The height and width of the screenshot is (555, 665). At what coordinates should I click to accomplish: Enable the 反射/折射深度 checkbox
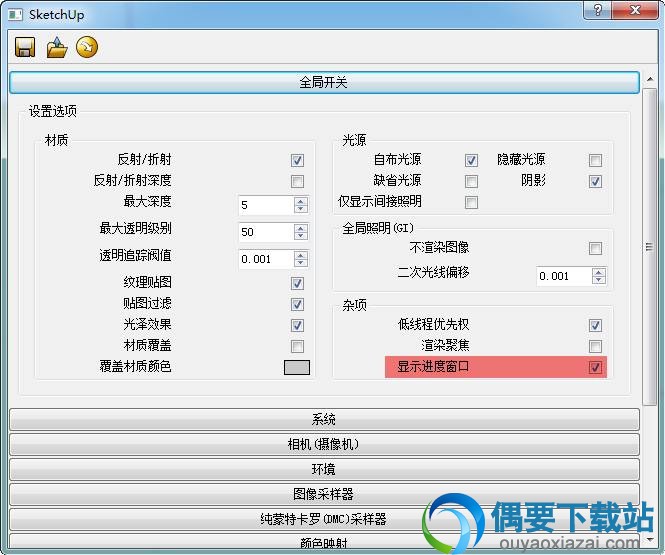pos(297,181)
